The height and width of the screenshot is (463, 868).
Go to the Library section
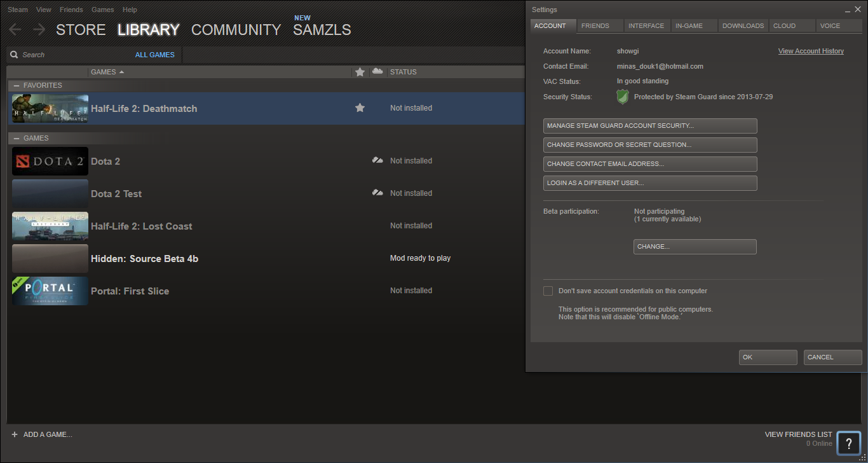pos(149,30)
